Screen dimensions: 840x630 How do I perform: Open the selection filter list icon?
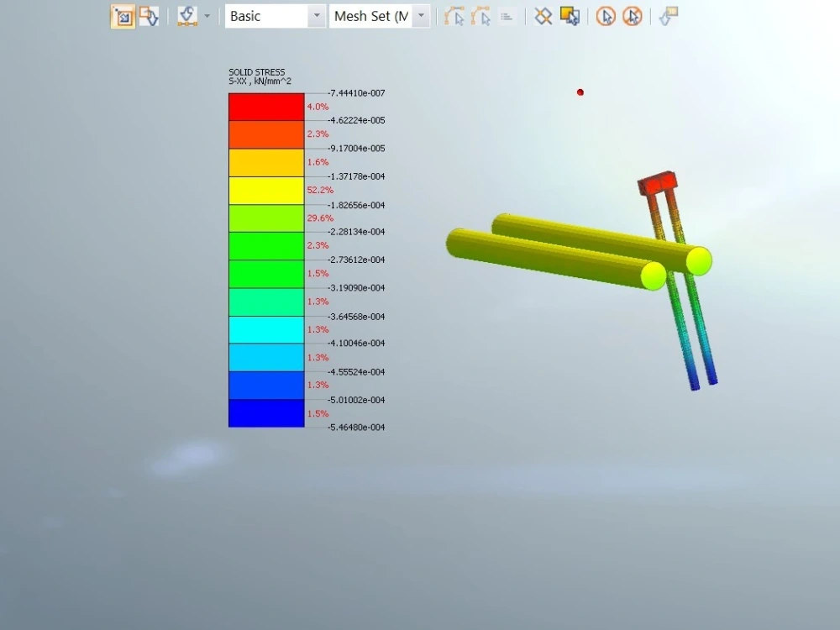click(x=508, y=16)
